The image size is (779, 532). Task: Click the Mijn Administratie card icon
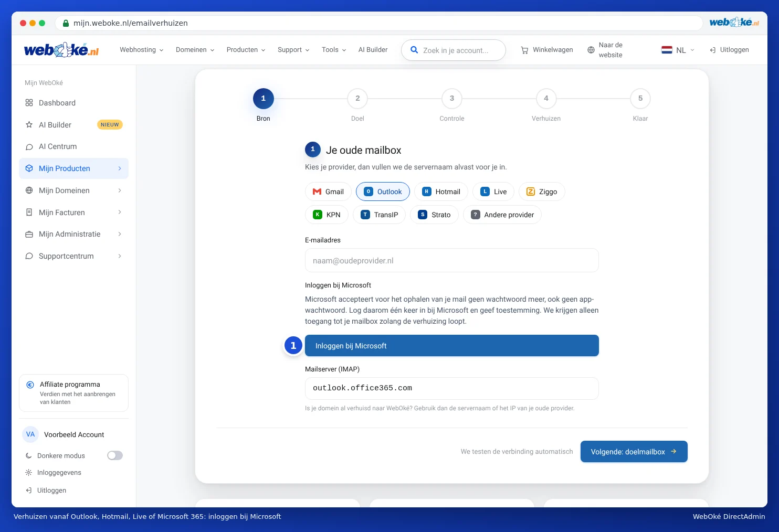[x=29, y=234]
